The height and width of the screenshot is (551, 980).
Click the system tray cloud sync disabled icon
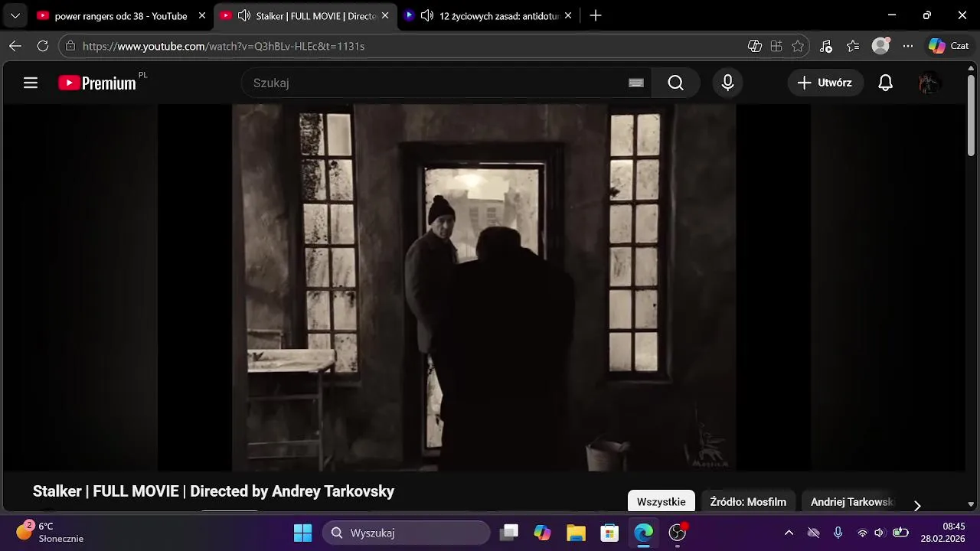[x=814, y=533]
